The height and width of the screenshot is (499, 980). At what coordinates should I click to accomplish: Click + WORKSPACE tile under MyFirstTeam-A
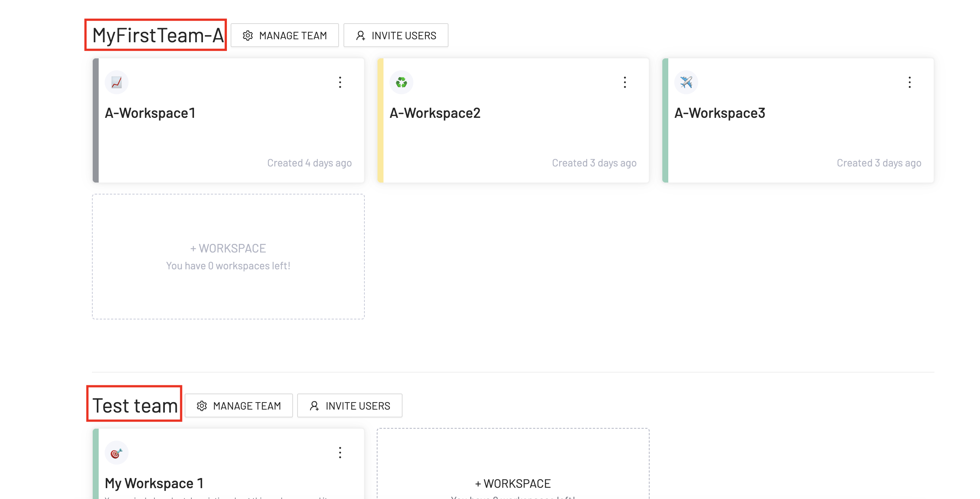pyautogui.click(x=228, y=257)
